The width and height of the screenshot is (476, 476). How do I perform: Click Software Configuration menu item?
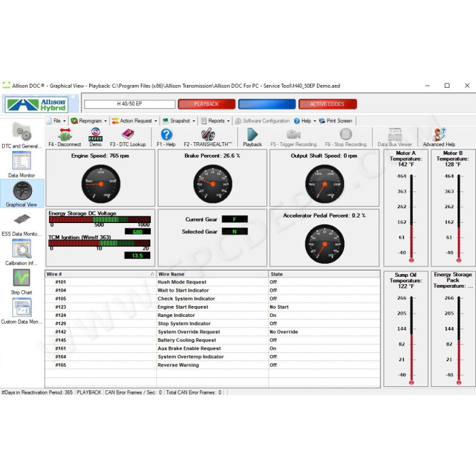tap(262, 121)
